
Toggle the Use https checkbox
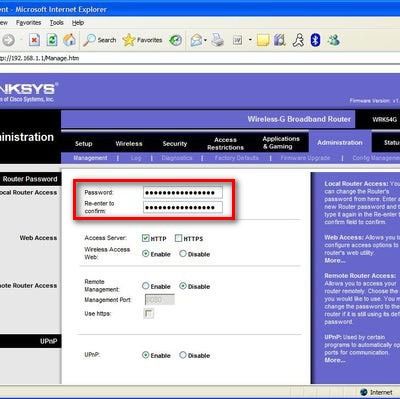click(148, 313)
